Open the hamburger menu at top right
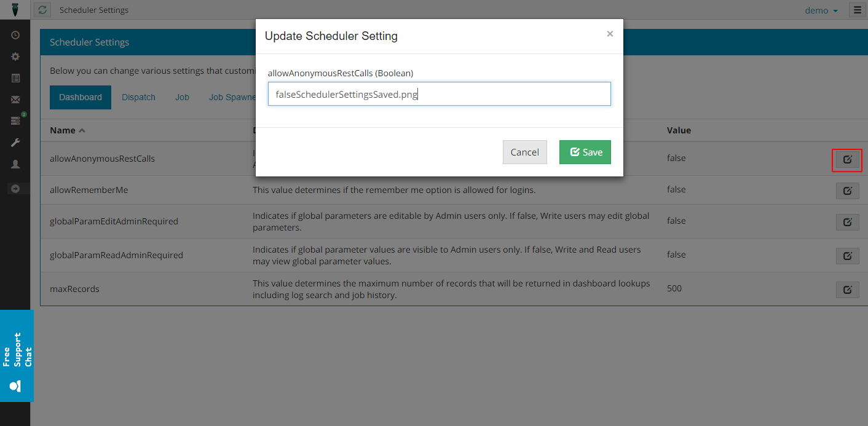Screen dimensions: 868x426 (858, 10)
